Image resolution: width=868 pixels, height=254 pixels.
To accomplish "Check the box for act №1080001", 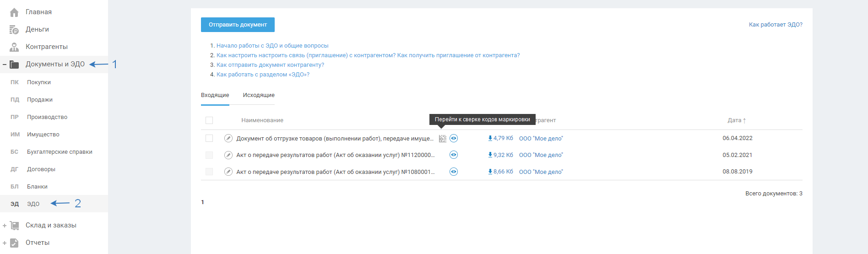I will point(209,172).
